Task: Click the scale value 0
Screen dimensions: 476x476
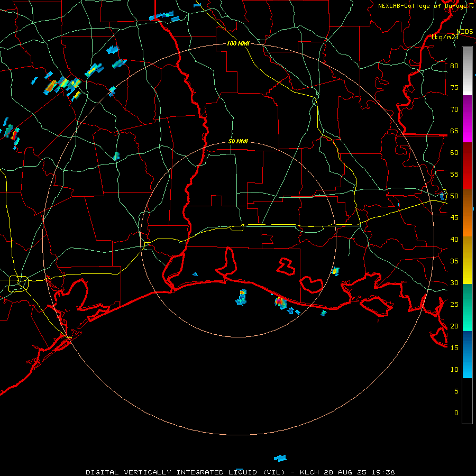Action: tap(456, 413)
